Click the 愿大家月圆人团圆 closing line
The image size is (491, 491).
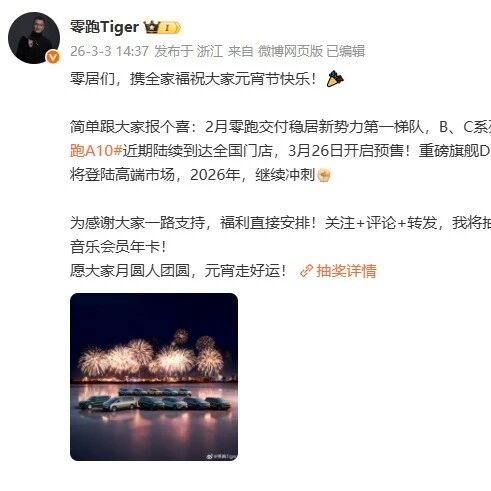(178, 271)
